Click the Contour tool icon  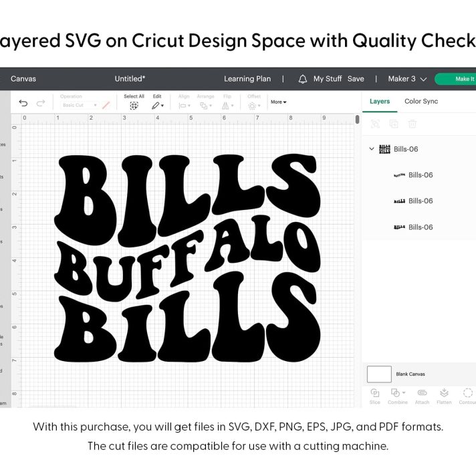(x=468, y=392)
